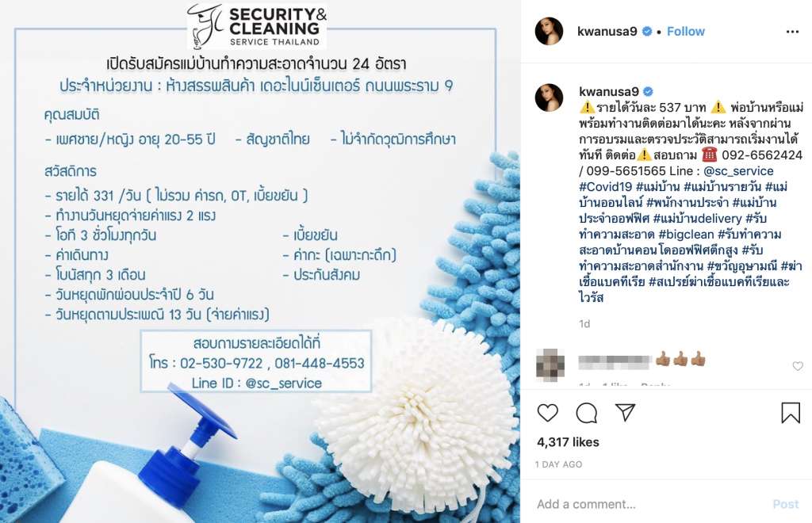Save the post with the bookmark icon
The height and width of the screenshot is (523, 812).
pos(791,413)
